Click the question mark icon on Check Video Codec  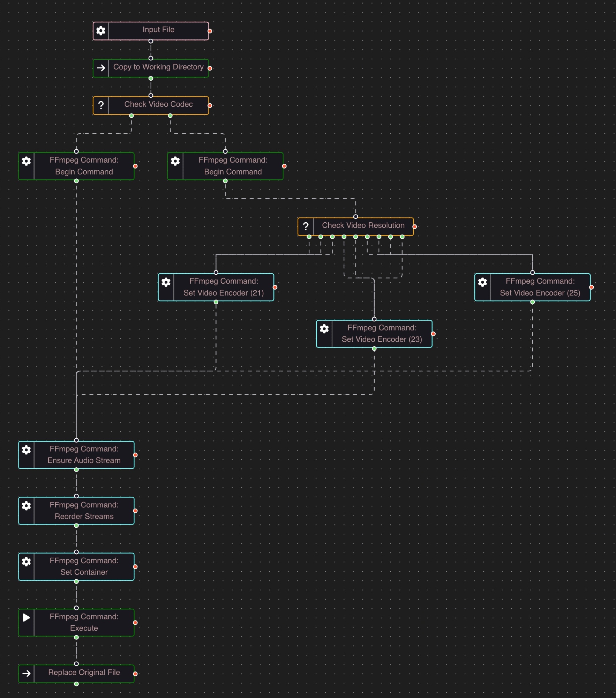click(x=101, y=105)
